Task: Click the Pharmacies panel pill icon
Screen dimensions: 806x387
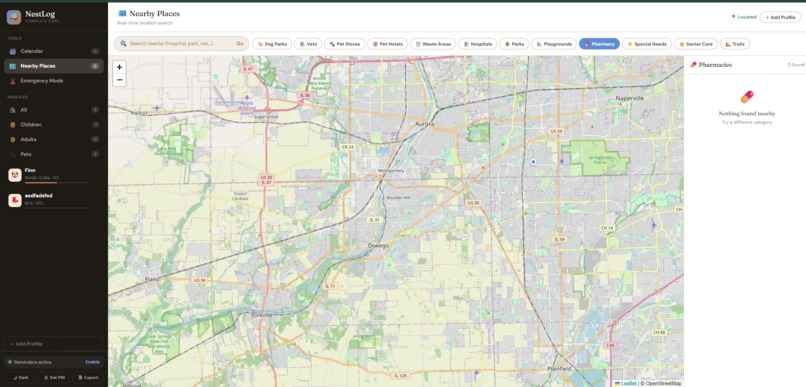Action: click(693, 65)
